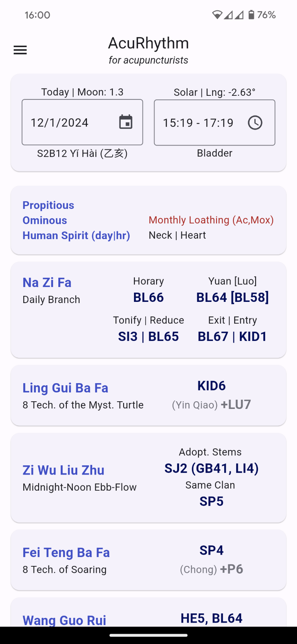Open Ling Gui Ba Fa details

tap(65, 388)
